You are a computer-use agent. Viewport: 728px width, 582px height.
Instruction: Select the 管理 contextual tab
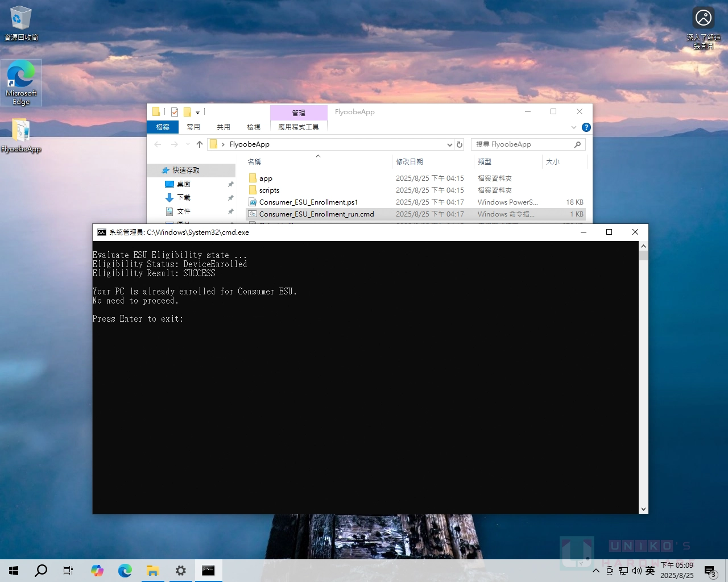tap(299, 113)
